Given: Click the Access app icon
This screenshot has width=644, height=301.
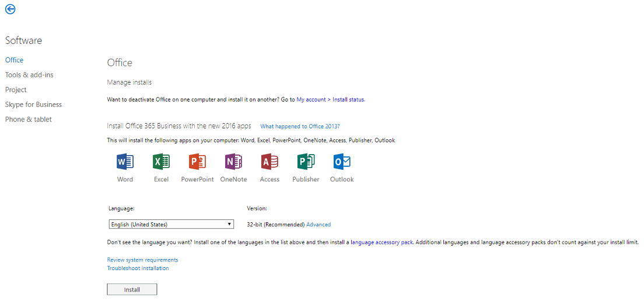Looking at the screenshot, I should pos(269,162).
